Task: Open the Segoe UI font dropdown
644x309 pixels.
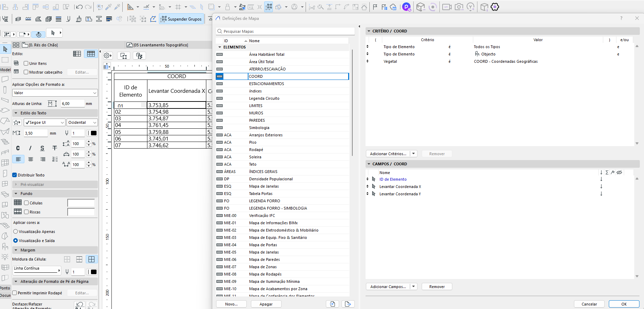Action: pyautogui.click(x=44, y=122)
